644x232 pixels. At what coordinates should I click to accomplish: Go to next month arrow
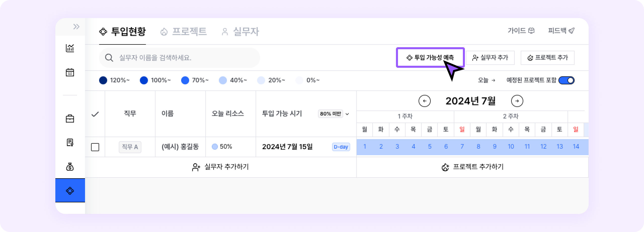[x=517, y=101]
